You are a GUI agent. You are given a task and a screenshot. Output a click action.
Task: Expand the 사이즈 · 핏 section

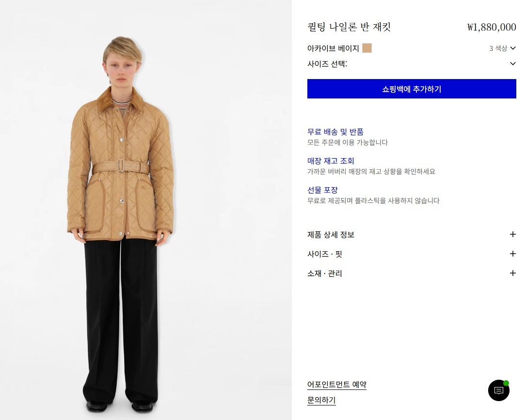tap(412, 254)
